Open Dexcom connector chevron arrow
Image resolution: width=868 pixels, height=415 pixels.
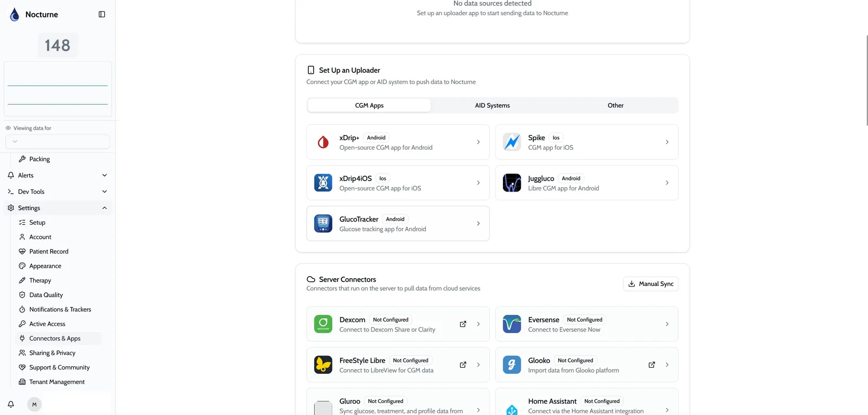(478, 324)
